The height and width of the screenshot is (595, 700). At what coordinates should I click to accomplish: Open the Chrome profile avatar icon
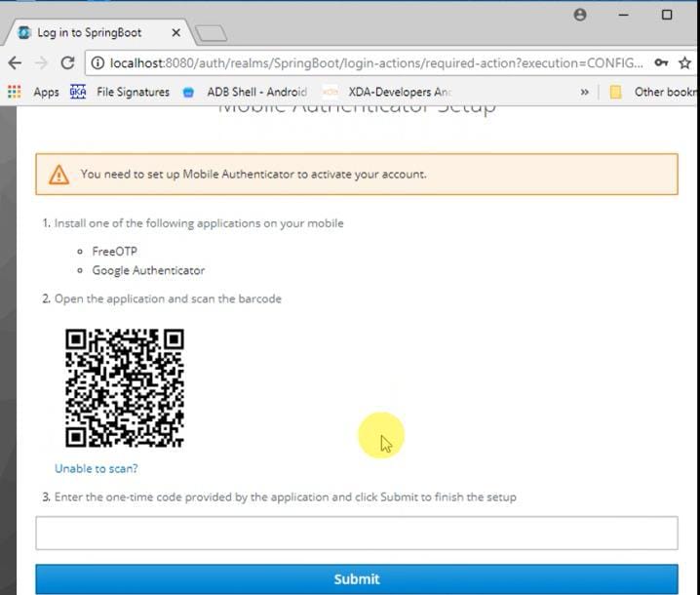[x=580, y=15]
